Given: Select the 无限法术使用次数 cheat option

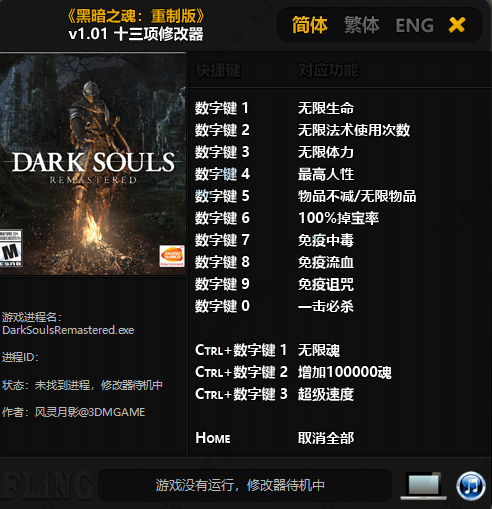Looking at the screenshot, I should 354,130.
